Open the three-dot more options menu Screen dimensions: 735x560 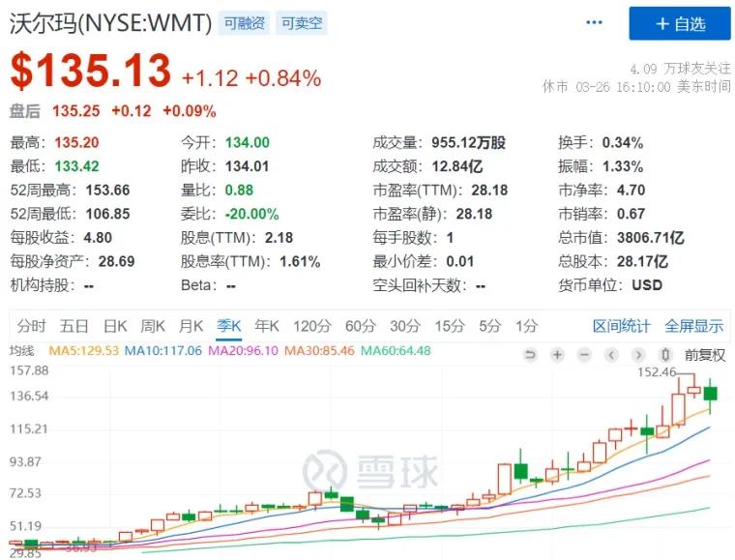(594, 22)
